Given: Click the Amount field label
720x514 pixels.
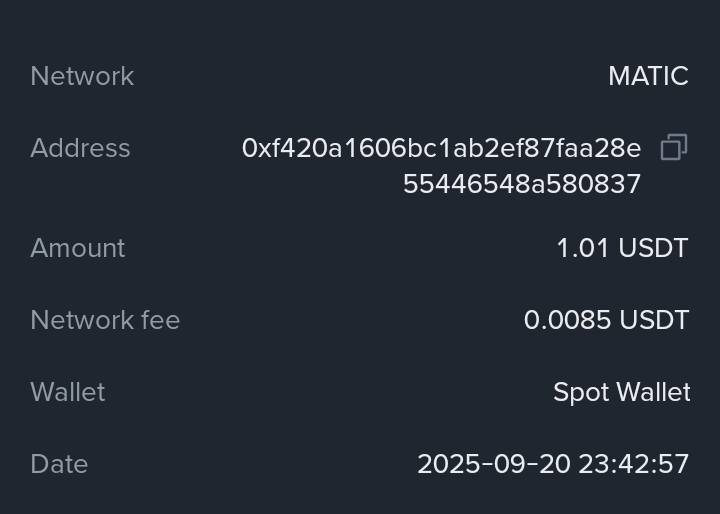Looking at the screenshot, I should [x=77, y=248].
